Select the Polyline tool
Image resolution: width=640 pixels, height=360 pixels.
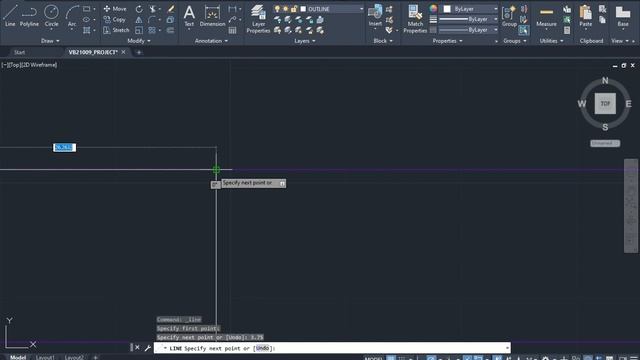click(29, 16)
